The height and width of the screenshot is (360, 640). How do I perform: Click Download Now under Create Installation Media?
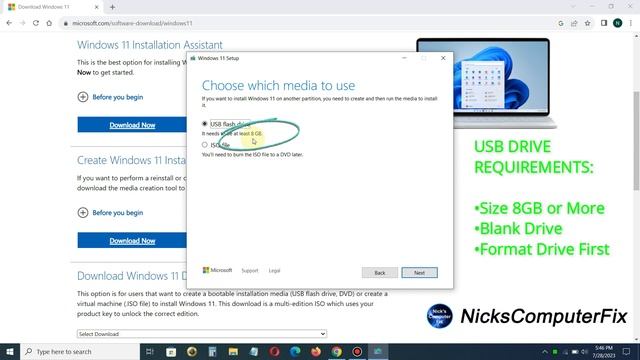click(132, 240)
